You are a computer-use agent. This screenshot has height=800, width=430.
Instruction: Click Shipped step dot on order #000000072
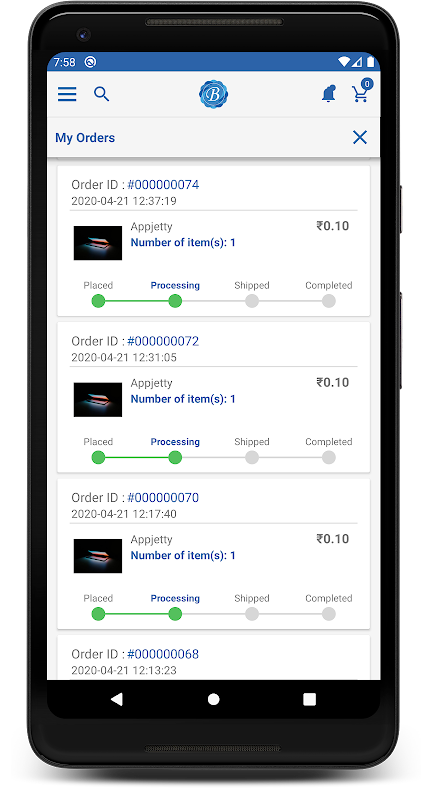click(252, 458)
